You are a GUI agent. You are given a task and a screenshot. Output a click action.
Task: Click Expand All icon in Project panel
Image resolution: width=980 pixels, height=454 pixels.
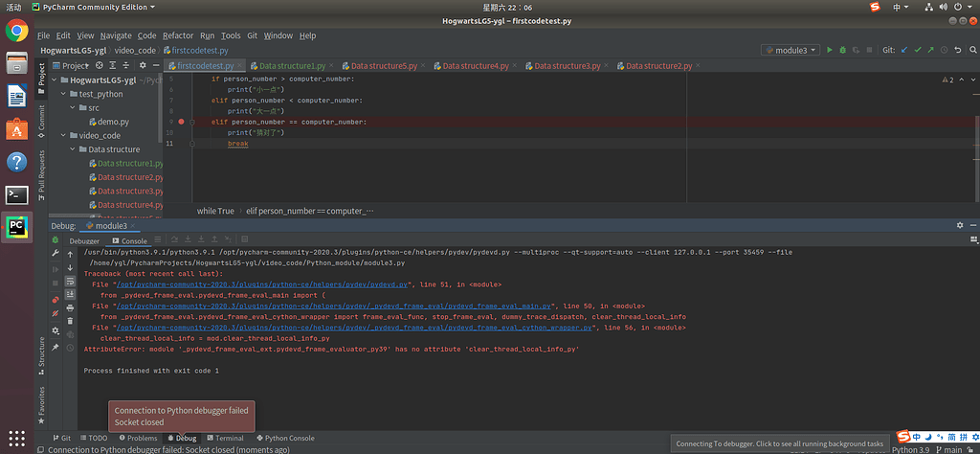[x=113, y=66]
